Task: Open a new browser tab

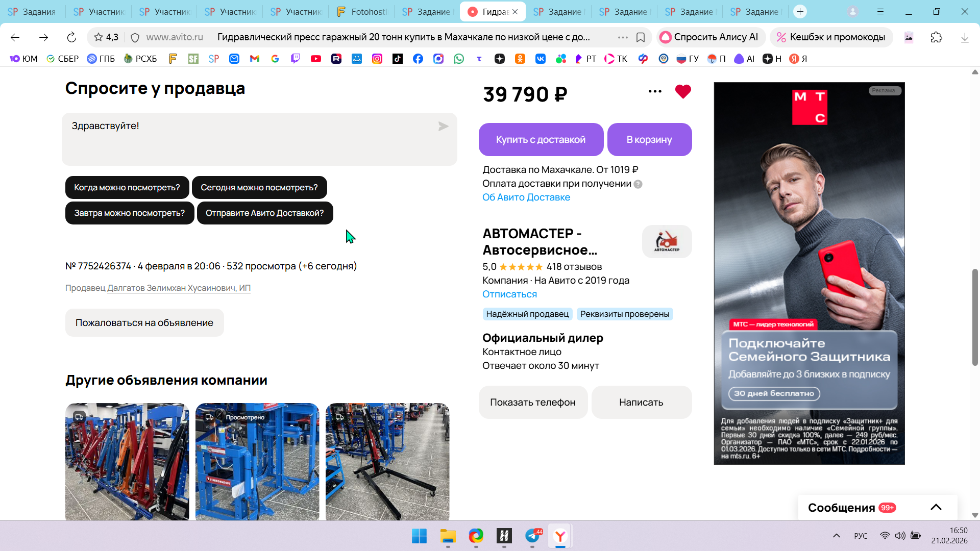Action: coord(800,11)
